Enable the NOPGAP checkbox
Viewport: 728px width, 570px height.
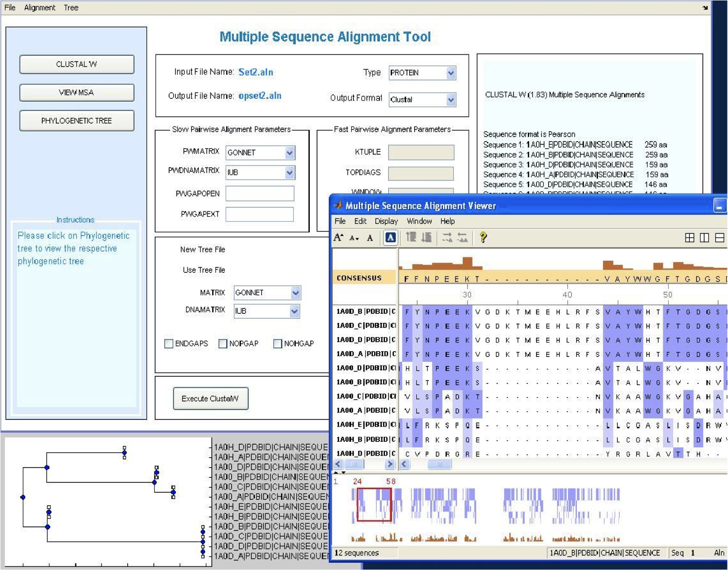click(x=223, y=343)
